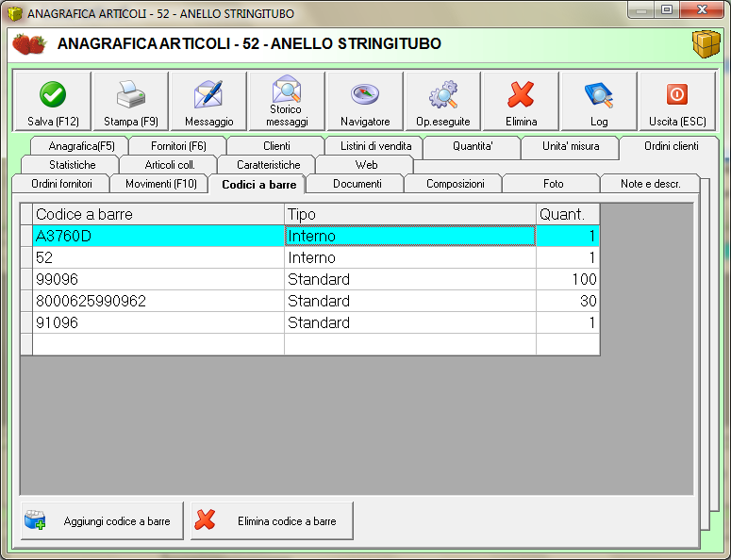Image resolution: width=731 pixels, height=560 pixels.
Task: Open Storico messaggi toolbar button
Action: 287,101
